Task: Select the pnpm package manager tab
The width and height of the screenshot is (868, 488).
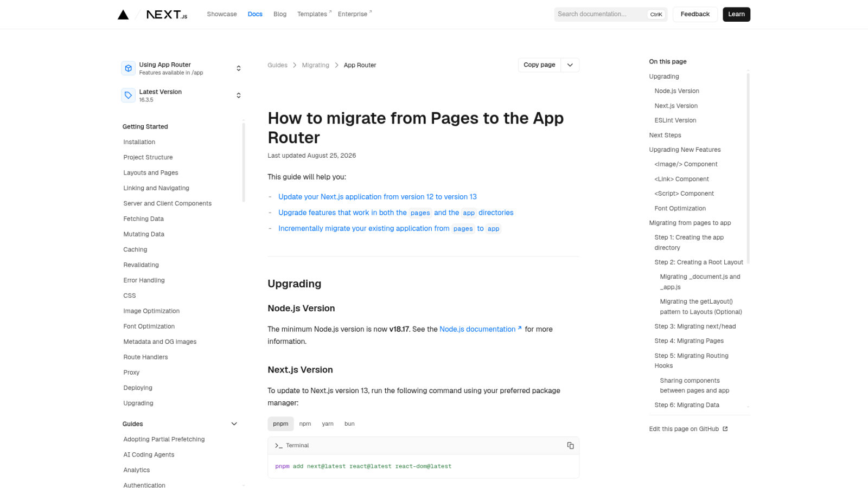Action: click(280, 424)
